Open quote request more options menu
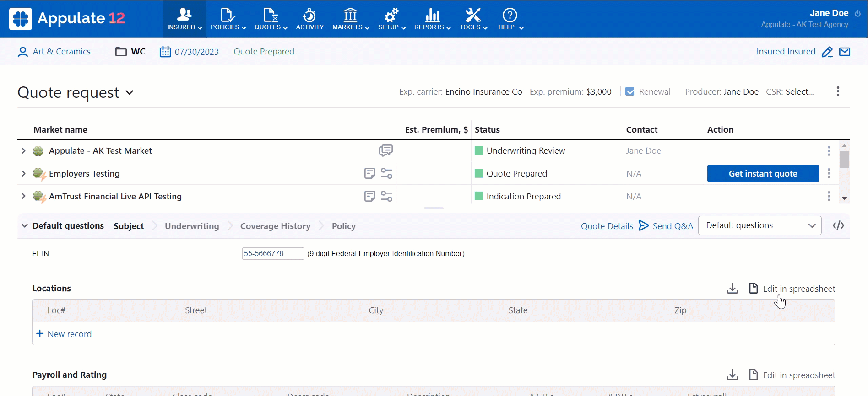 [x=838, y=91]
